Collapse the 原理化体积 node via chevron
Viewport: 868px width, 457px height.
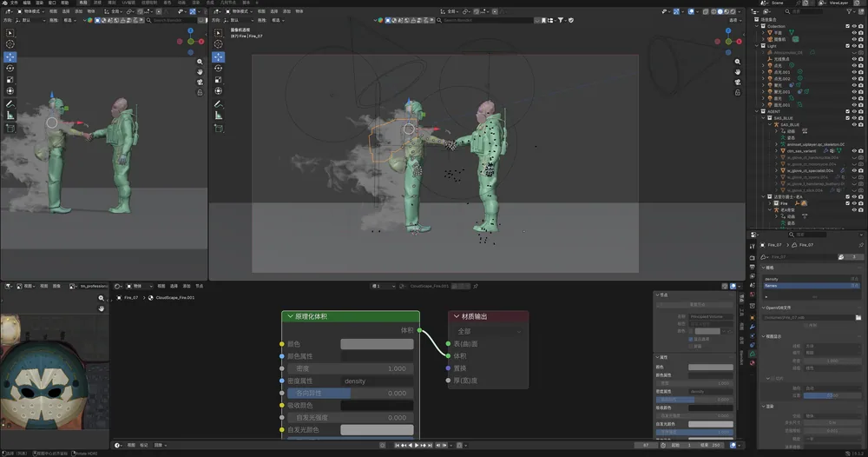[x=290, y=316]
